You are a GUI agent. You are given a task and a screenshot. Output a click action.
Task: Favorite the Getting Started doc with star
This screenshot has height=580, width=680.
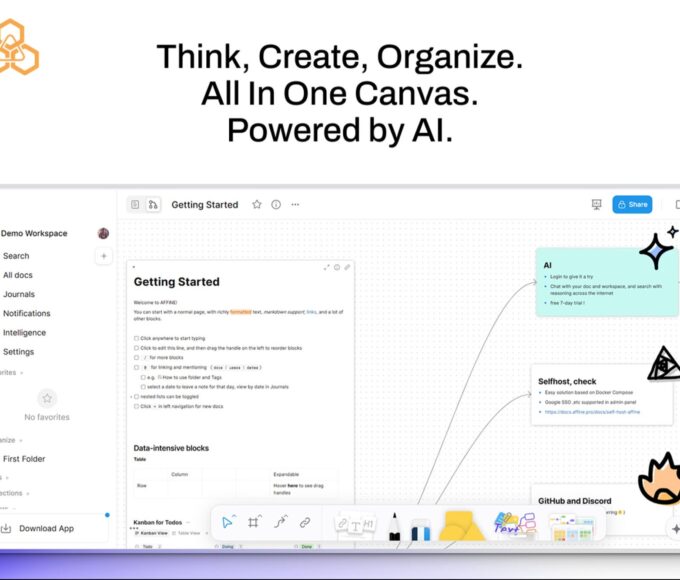(257, 204)
